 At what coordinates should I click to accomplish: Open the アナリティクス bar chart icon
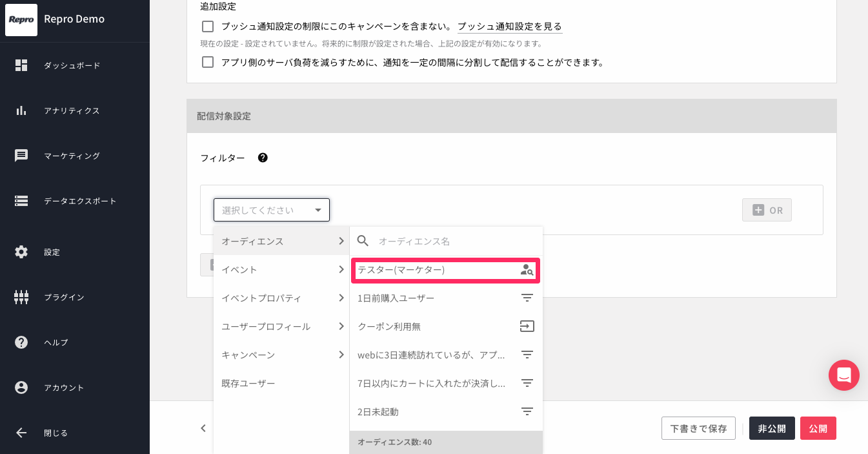coord(21,110)
